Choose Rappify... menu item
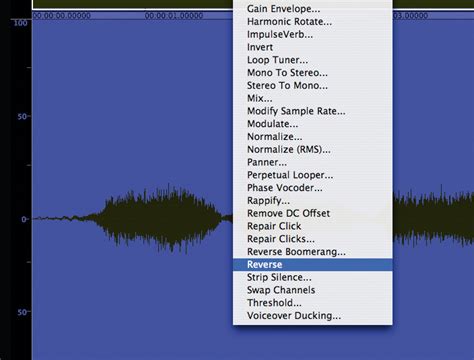Screen dimensions: 474x360 [312, 200]
